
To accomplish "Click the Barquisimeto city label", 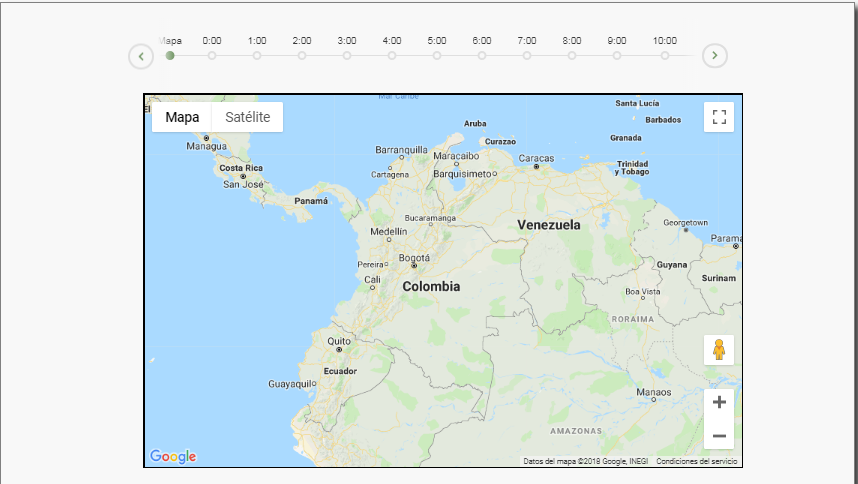I will [x=462, y=173].
